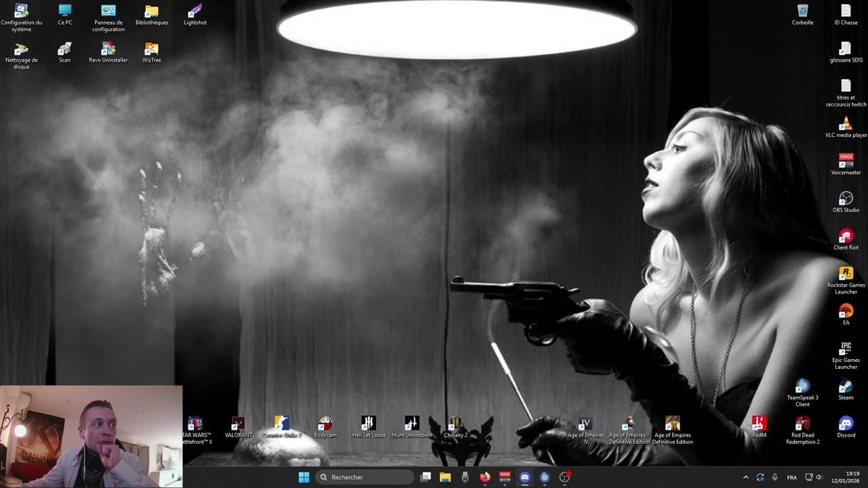Viewport: 868px width, 488px height.
Task: Open the Ce PC desktop icon
Action: [x=64, y=15]
